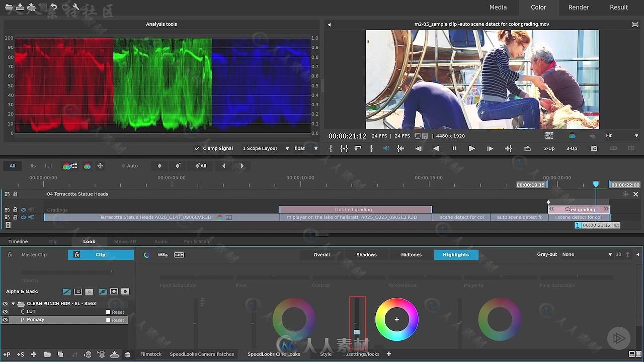
Task: Open Gray-out None dropdown
Action: coord(587,254)
